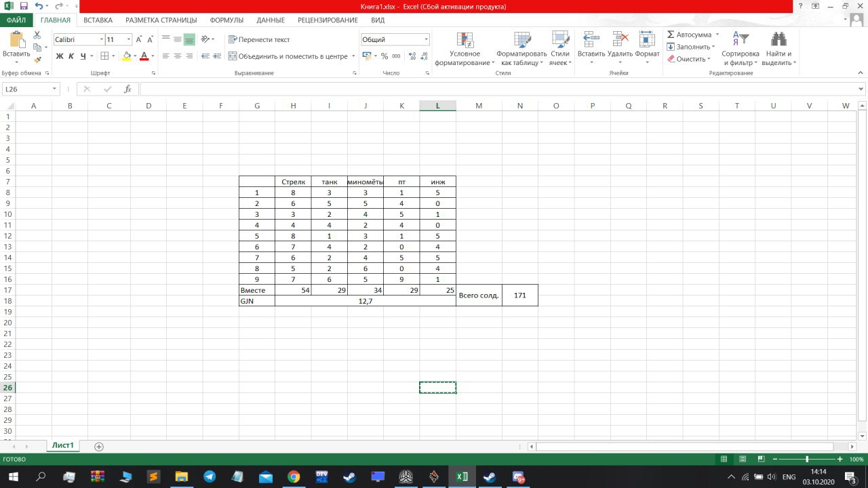The width and height of the screenshot is (868, 488).
Task: Switch to РАЗМЕТКА СТРАНИЦЫ tab
Action: point(161,20)
